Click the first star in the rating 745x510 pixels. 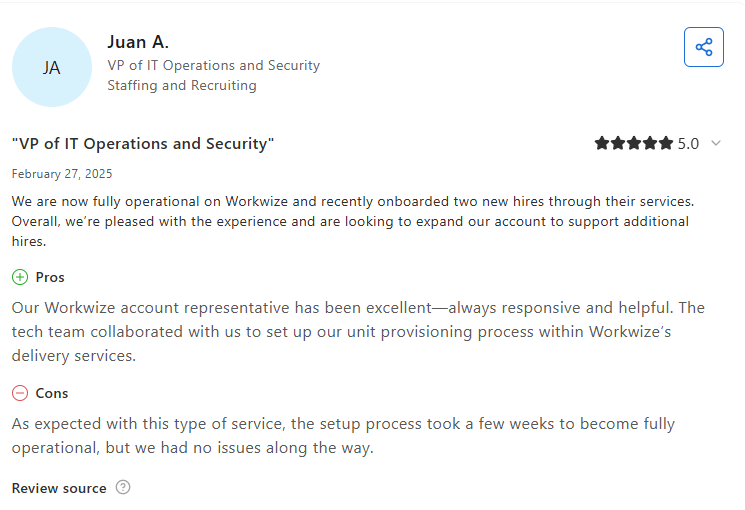point(602,144)
